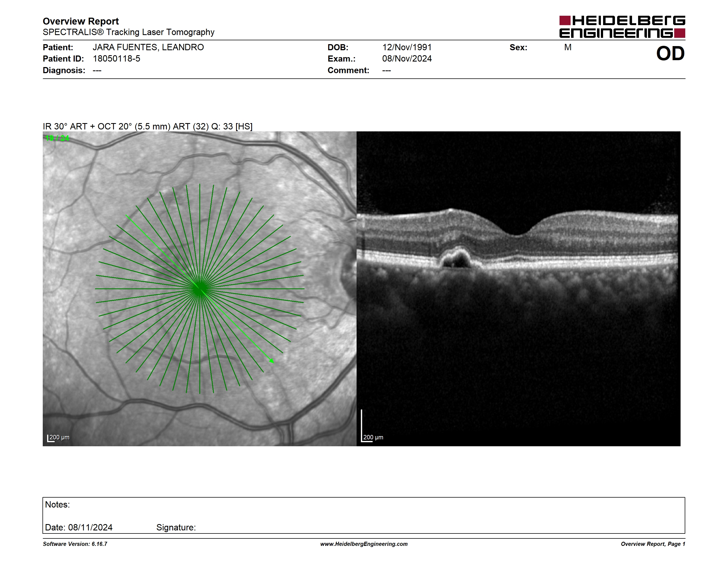Viewport: 728px width, 563px height.
Task: Click the 'Sex:' label
Action: tap(518, 47)
